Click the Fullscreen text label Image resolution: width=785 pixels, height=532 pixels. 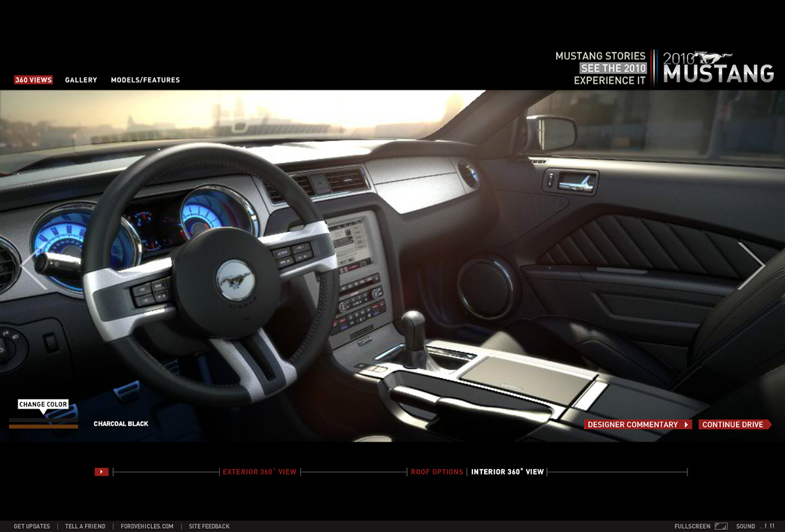pyautogui.click(x=692, y=526)
